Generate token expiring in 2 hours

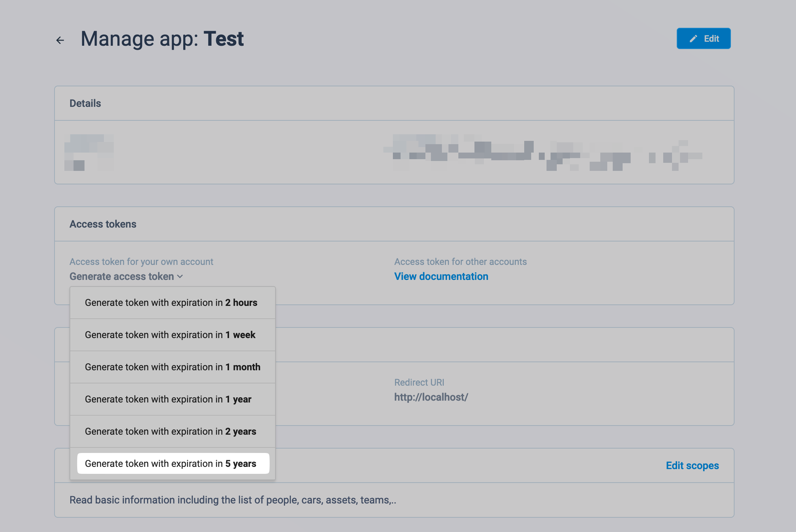click(x=171, y=303)
